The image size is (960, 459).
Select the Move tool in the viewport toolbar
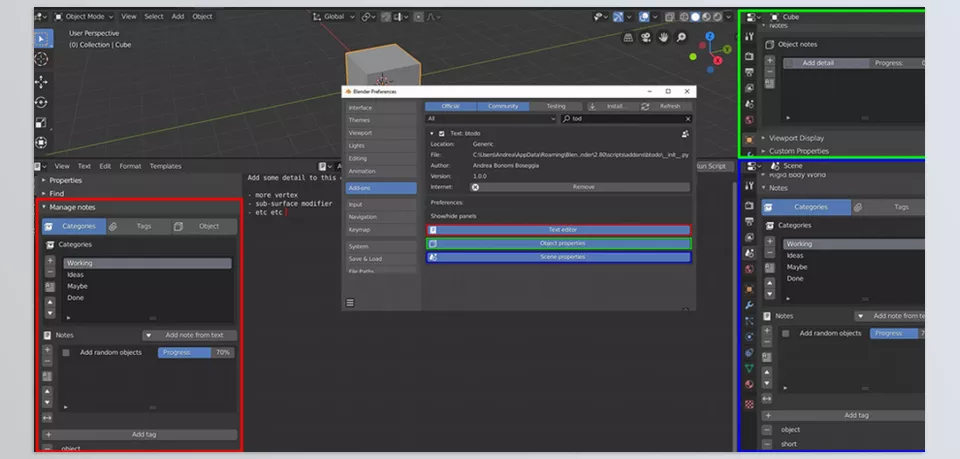42,81
